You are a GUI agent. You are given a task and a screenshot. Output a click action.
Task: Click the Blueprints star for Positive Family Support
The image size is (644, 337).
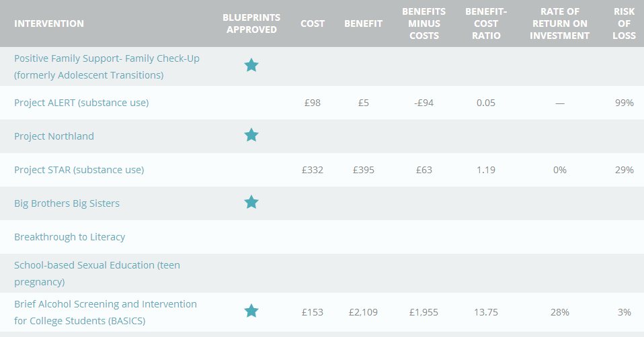(x=251, y=66)
